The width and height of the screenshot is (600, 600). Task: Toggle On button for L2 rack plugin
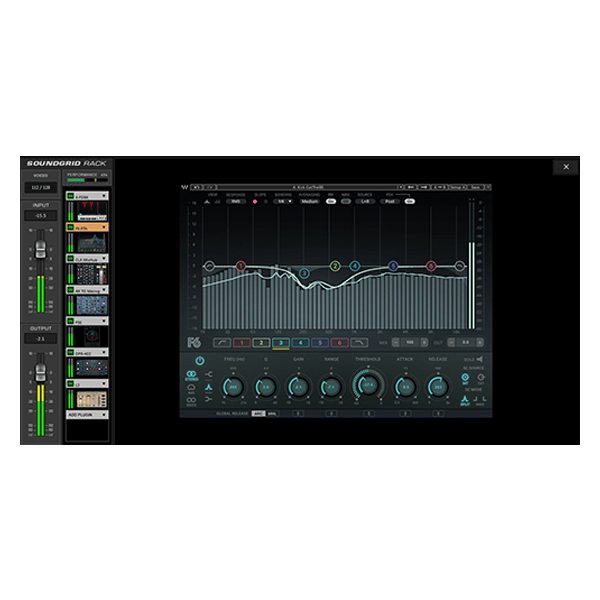pos(70,383)
